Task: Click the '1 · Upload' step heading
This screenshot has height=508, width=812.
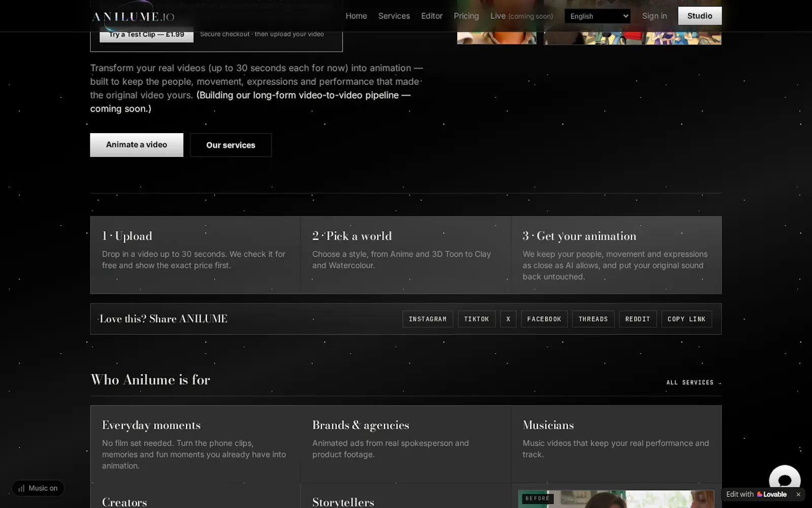Action: [127, 236]
